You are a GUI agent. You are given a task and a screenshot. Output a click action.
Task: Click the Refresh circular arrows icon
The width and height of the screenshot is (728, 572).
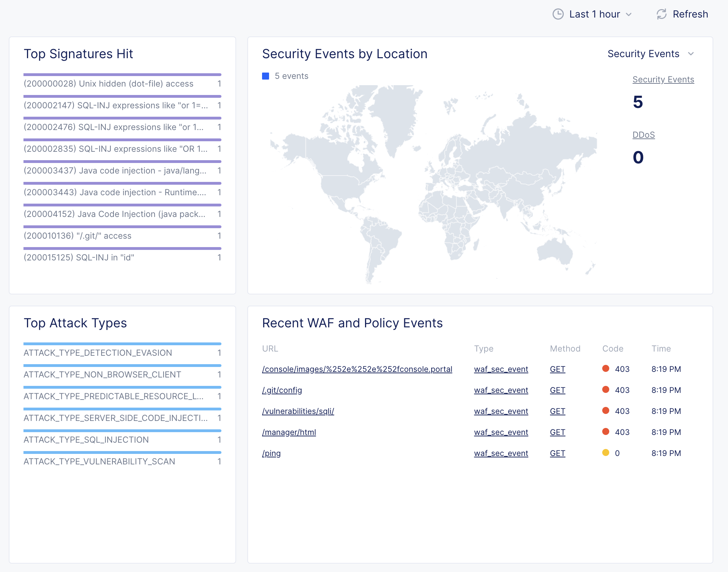pos(661,14)
